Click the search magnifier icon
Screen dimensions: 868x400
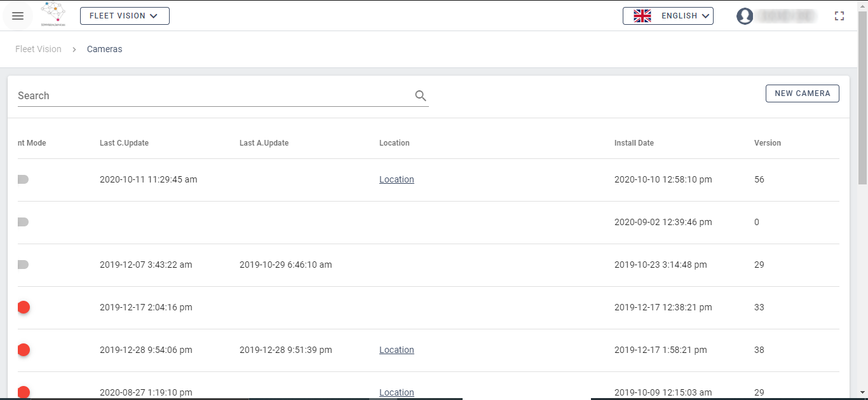(x=421, y=95)
